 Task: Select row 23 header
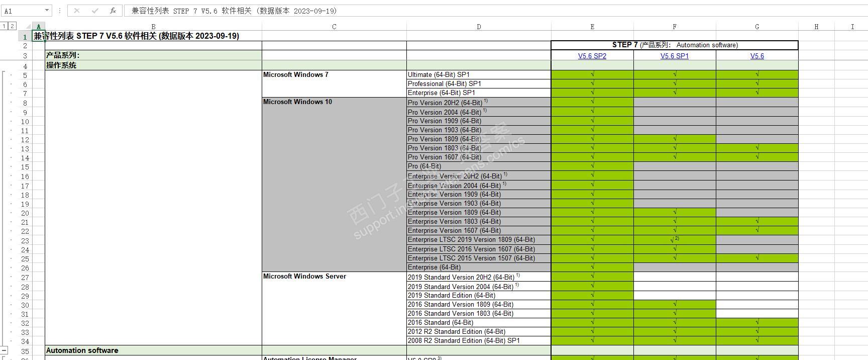coord(25,240)
